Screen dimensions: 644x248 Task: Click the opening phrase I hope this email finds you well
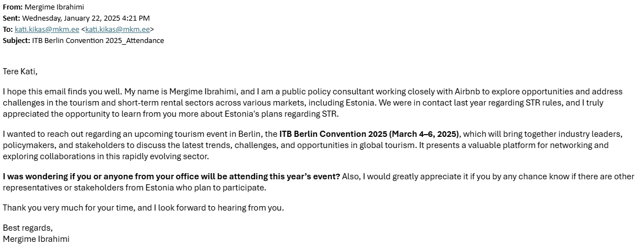63,91
